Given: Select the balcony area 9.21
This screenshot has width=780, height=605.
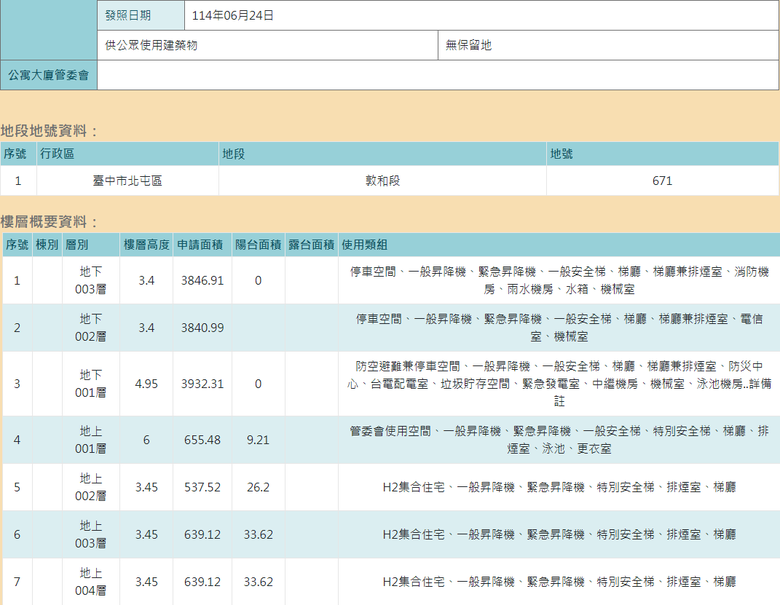Looking at the screenshot, I should pos(258,440).
